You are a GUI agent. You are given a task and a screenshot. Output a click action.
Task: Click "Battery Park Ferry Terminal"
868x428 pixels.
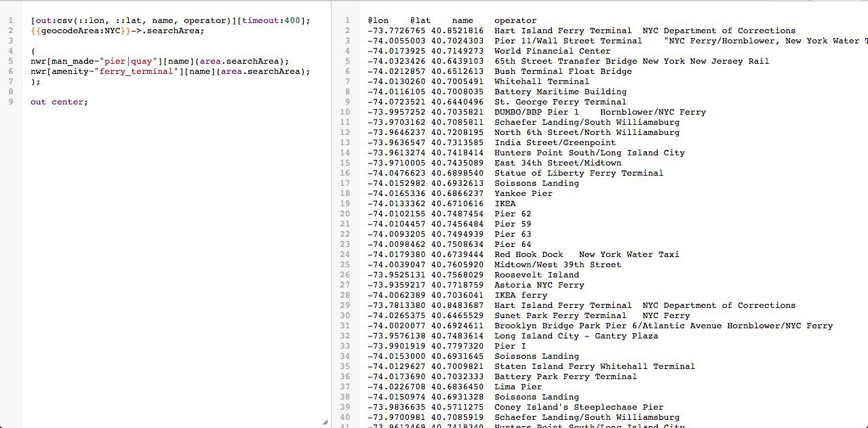(x=566, y=376)
